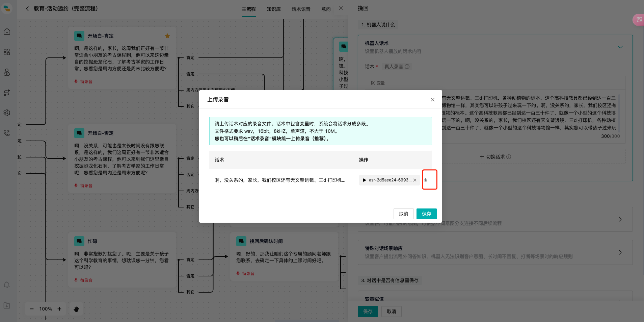Screen dimensions: 644x322
Task: Click the 否定 branch of 忙碌 node
Action: [190, 276]
